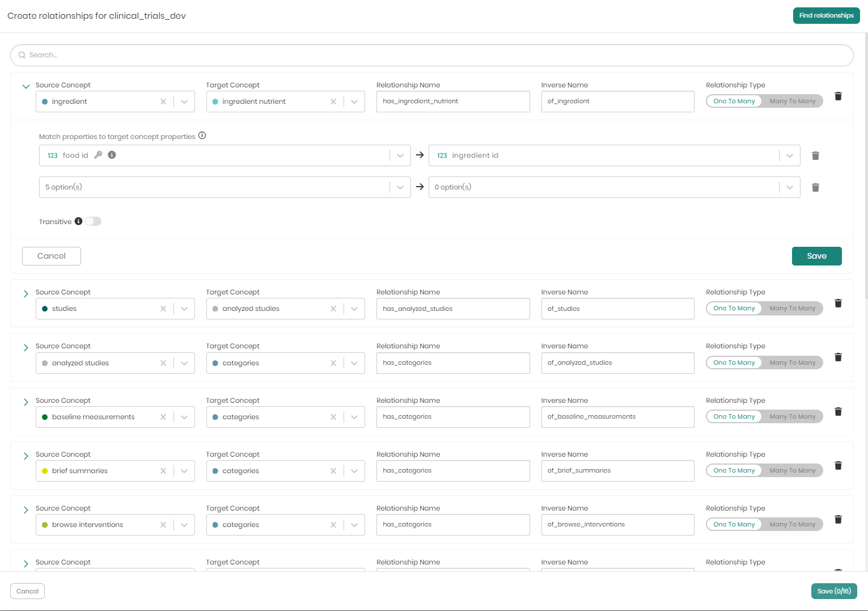
Task: Delete the studies to analyzed studies relationship
Action: tap(838, 304)
